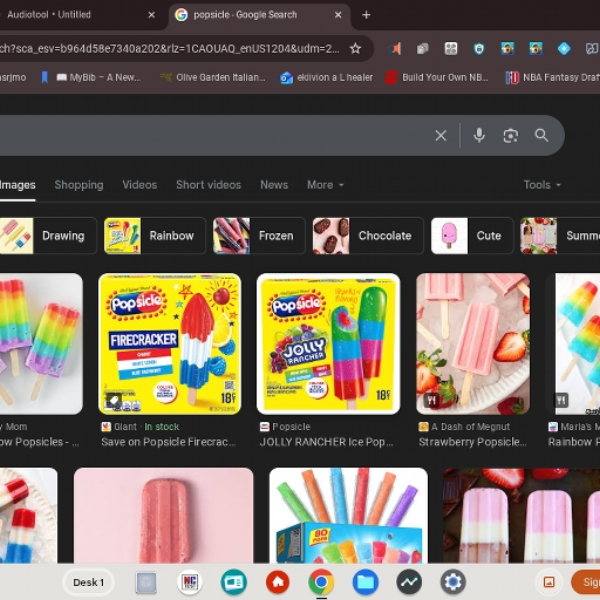Open the Build Your Own NB bookmark

[437, 77]
